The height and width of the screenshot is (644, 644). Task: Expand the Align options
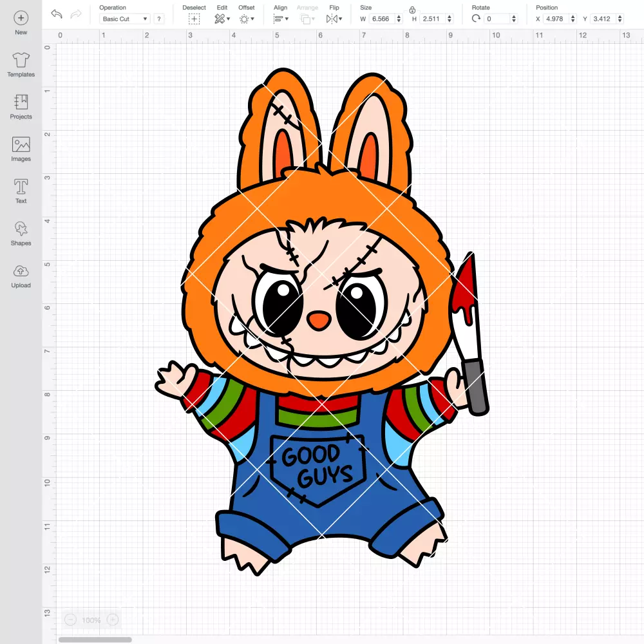click(281, 19)
